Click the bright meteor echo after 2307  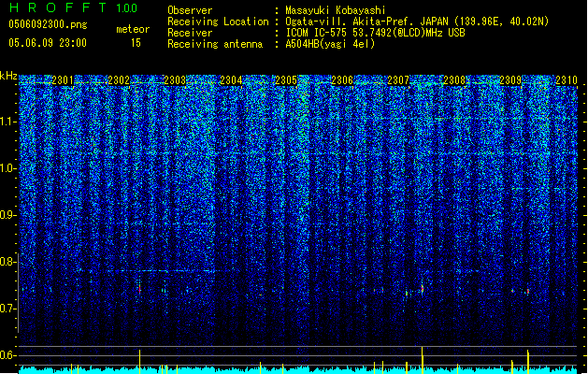tap(423, 289)
